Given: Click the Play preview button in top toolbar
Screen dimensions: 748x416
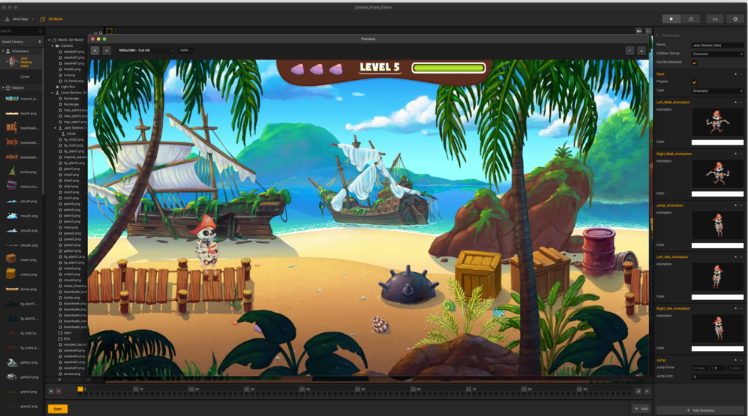Looking at the screenshot, I should (671, 18).
